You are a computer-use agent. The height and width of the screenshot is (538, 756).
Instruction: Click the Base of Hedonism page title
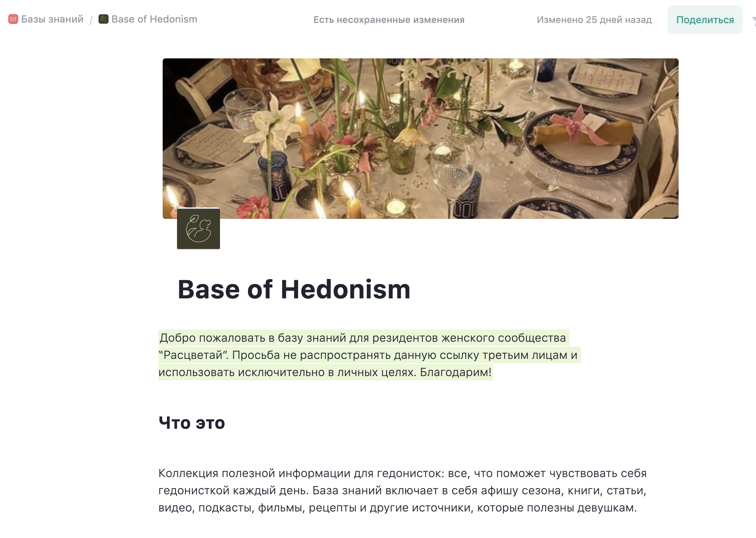pos(294,289)
